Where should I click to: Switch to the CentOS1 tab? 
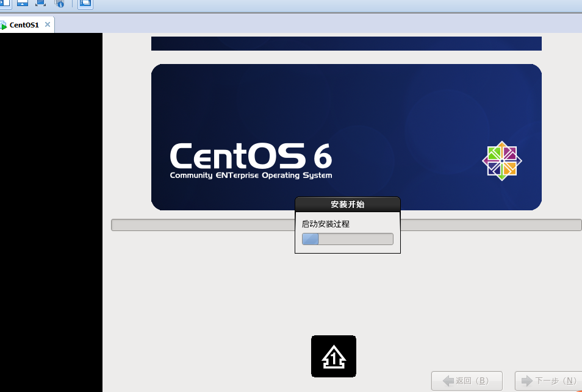24,25
